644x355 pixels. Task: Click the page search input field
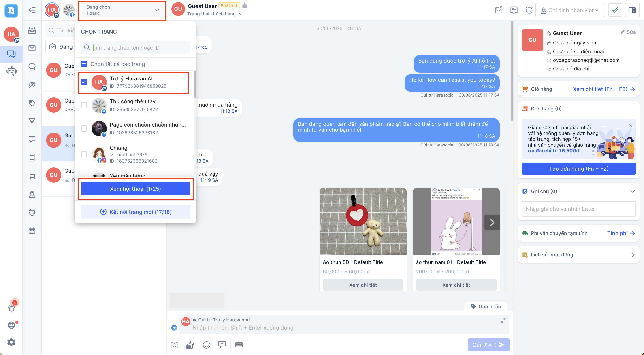tap(140, 48)
